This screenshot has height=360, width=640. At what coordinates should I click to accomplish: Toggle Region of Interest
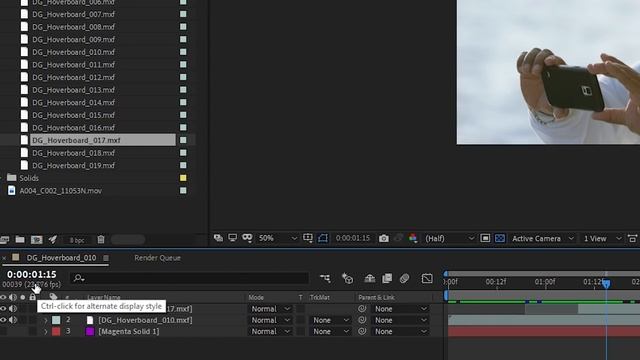[x=485, y=238]
